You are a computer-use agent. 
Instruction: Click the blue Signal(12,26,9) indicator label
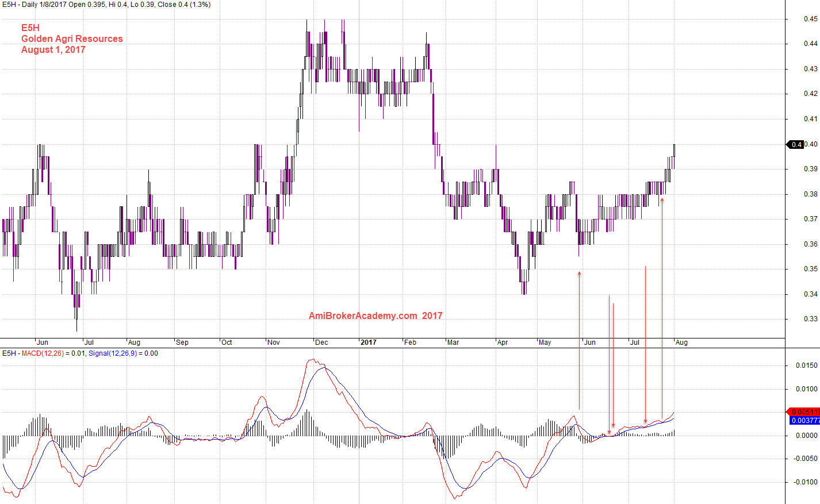click(x=113, y=353)
